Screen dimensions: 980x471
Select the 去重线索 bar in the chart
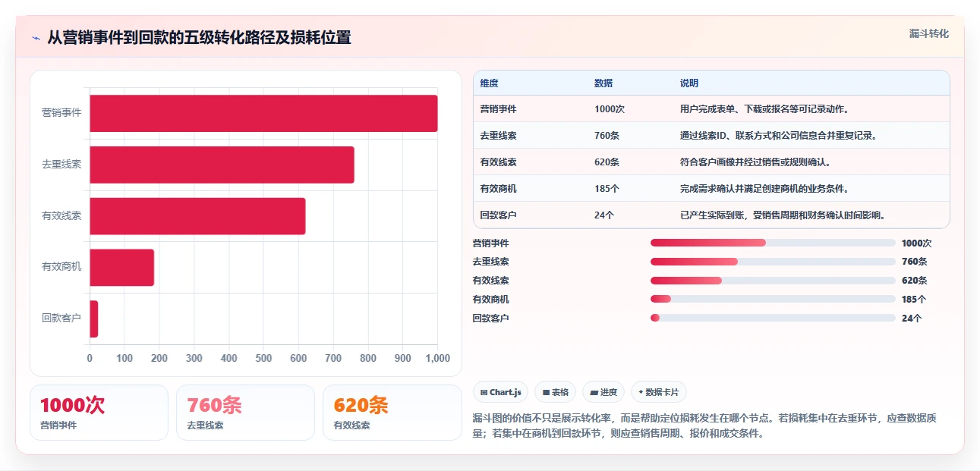click(222, 165)
